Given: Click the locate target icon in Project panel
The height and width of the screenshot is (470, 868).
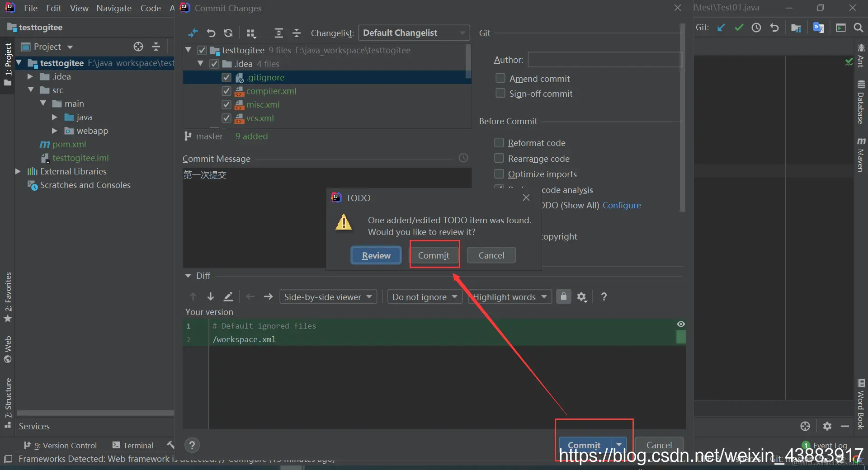Looking at the screenshot, I should [x=138, y=47].
